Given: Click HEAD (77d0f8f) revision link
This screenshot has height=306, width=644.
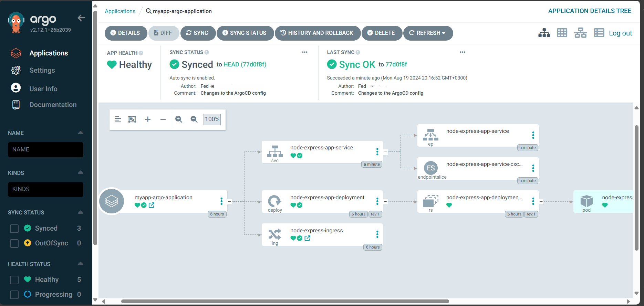Looking at the screenshot, I should [x=245, y=64].
